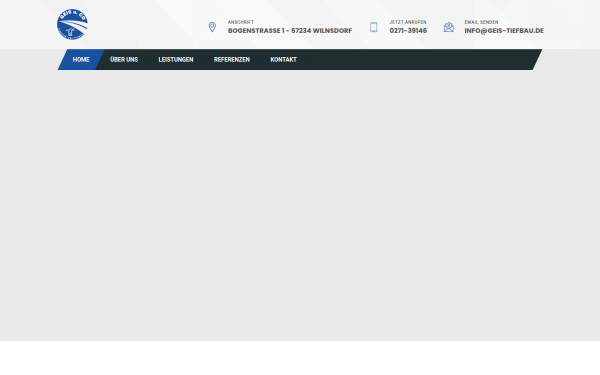Click the Jetzt Anrufen label

[408, 22]
